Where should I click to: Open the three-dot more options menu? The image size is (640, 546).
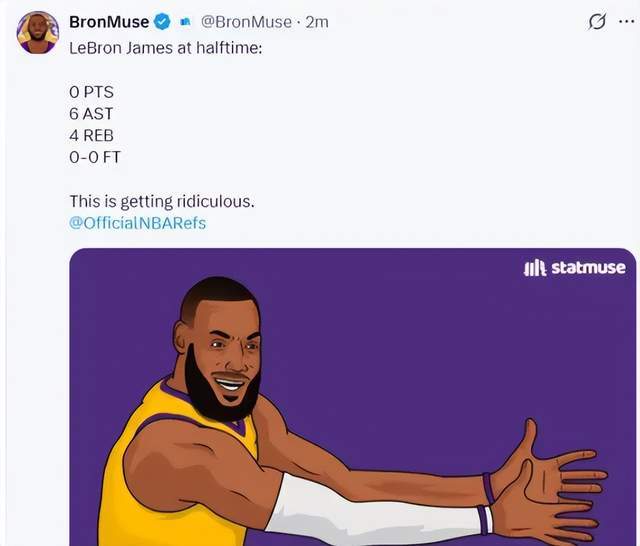coord(627,21)
